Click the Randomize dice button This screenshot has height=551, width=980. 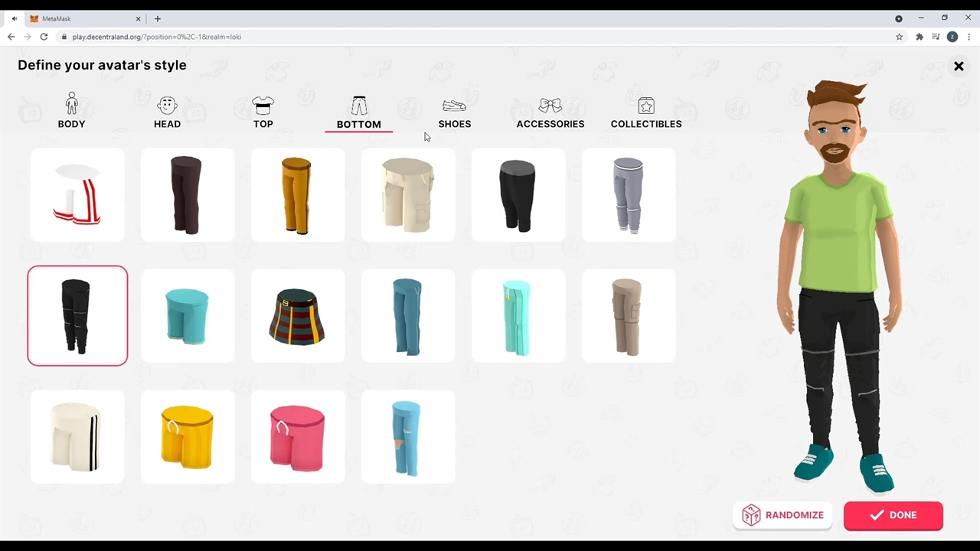(x=782, y=515)
